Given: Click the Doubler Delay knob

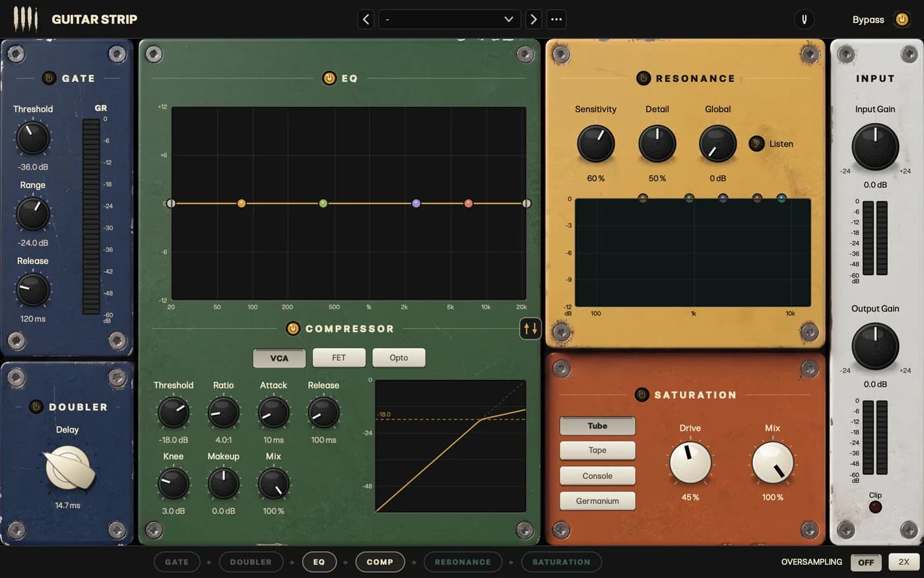Looking at the screenshot, I should pos(67,468).
